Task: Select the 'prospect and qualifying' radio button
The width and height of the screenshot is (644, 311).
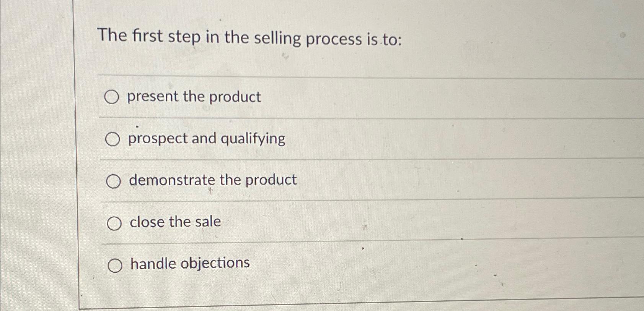Action: pyautogui.click(x=114, y=139)
